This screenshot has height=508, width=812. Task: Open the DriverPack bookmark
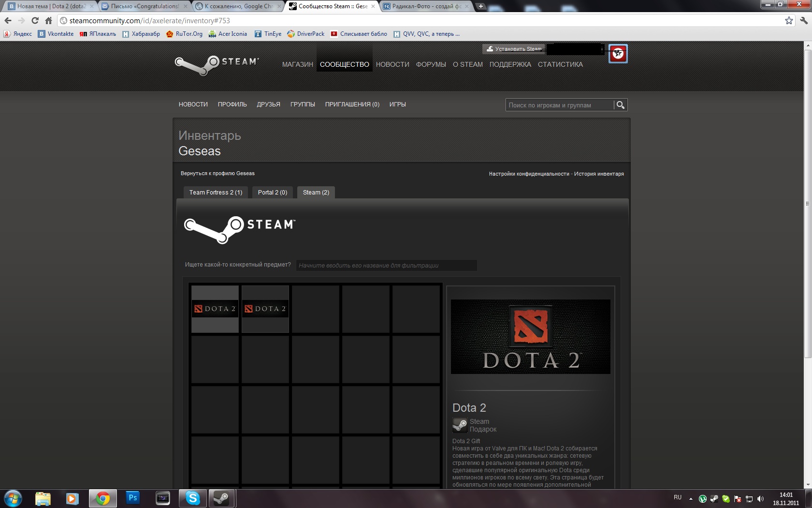[x=306, y=34]
